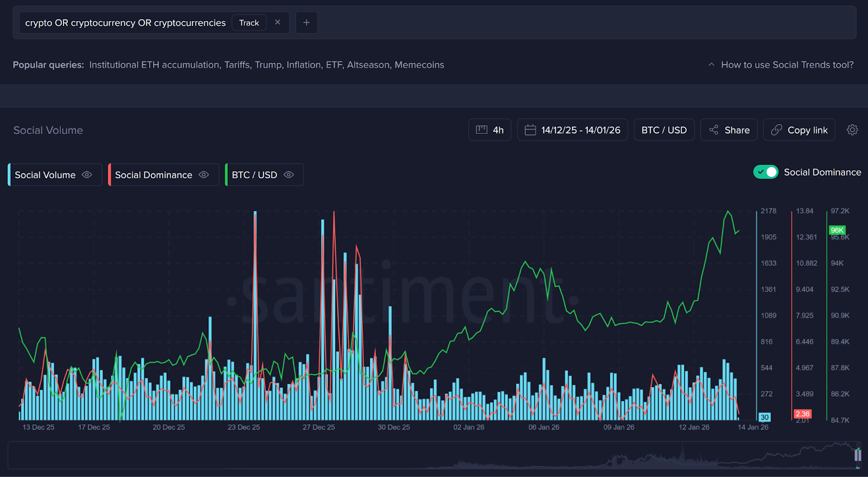
Task: Click the timeline range slider handle
Action: pos(857,455)
